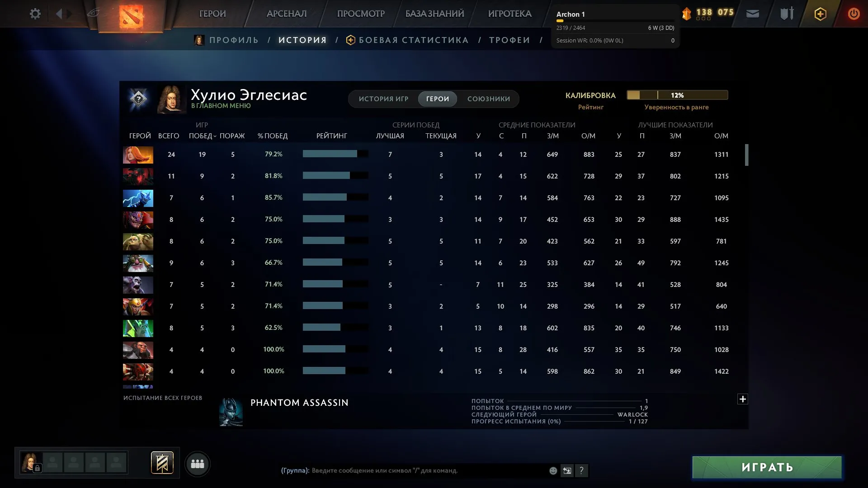Select the Lina hero row portrait

138,155
